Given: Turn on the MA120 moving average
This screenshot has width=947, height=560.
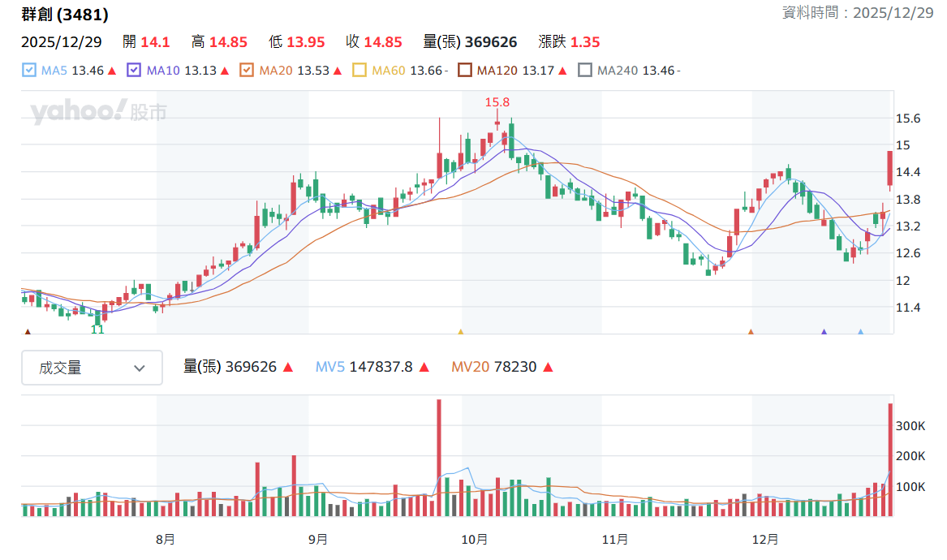Looking at the screenshot, I should (x=464, y=70).
